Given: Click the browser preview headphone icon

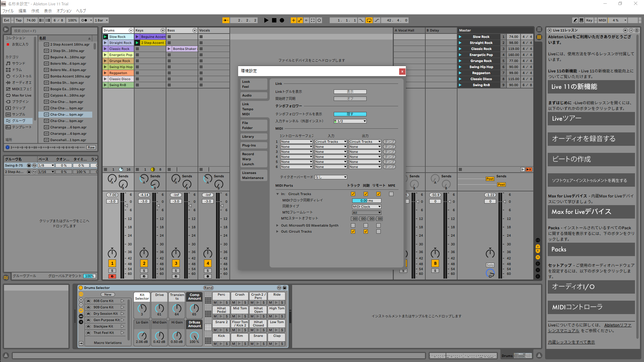Looking at the screenshot, I should click(8, 147).
